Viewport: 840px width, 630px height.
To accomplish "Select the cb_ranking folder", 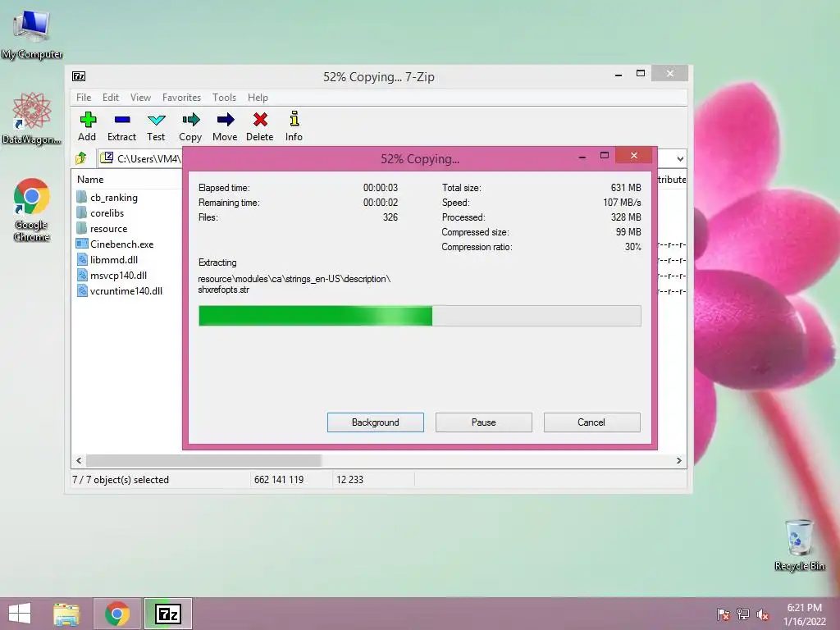I will click(107, 197).
